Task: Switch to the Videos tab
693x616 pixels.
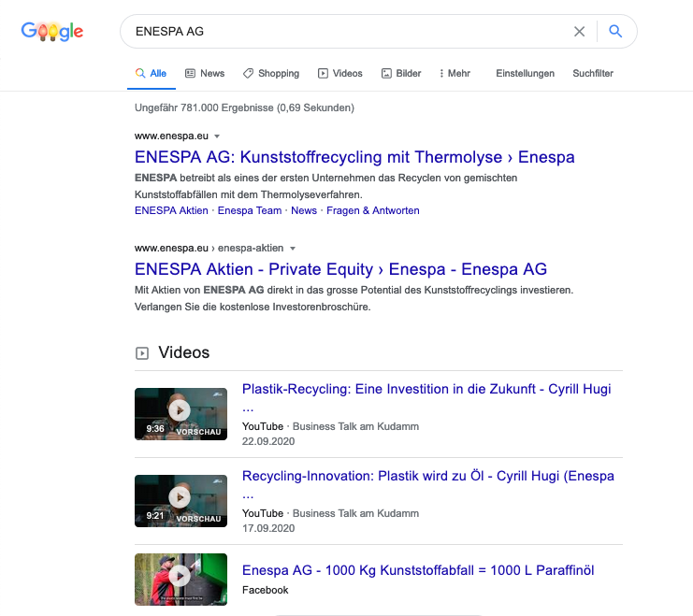Action: [x=339, y=73]
